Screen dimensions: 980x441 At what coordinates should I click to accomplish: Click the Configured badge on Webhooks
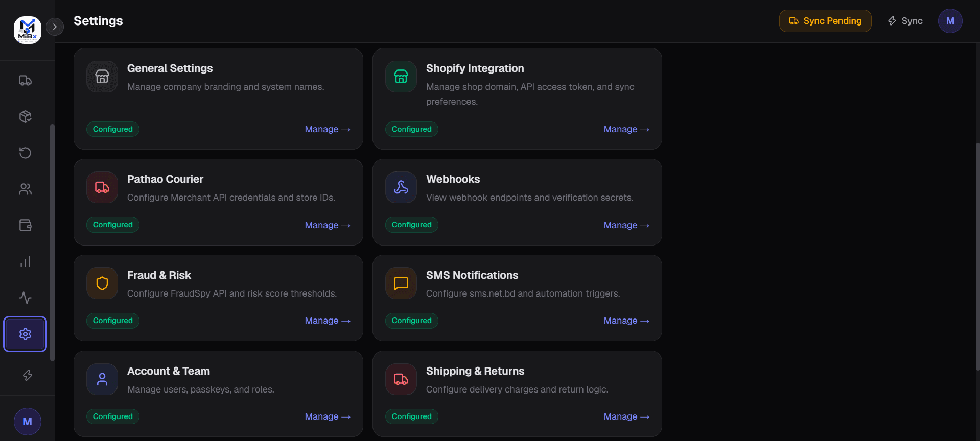tap(412, 225)
